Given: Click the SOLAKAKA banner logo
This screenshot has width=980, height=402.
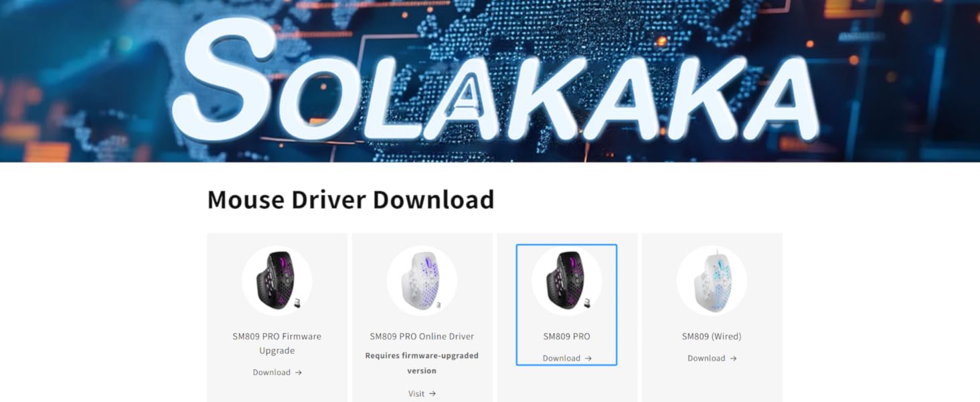Looking at the screenshot, I should (x=496, y=80).
